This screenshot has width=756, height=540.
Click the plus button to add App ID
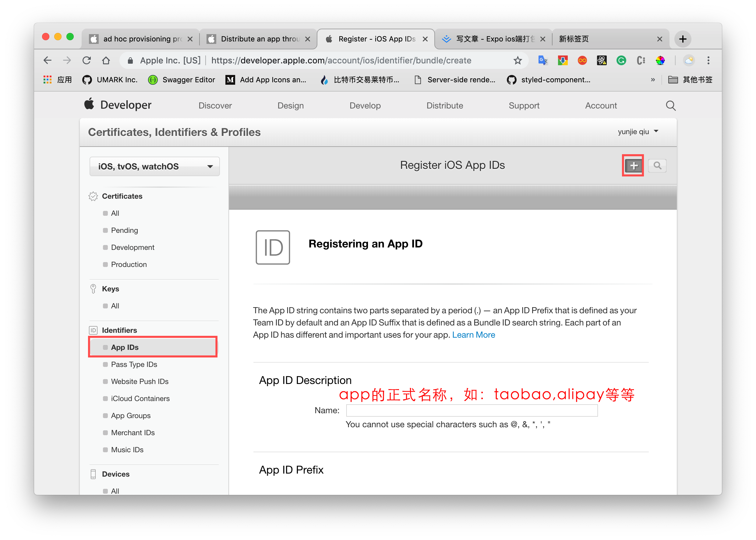pyautogui.click(x=633, y=165)
